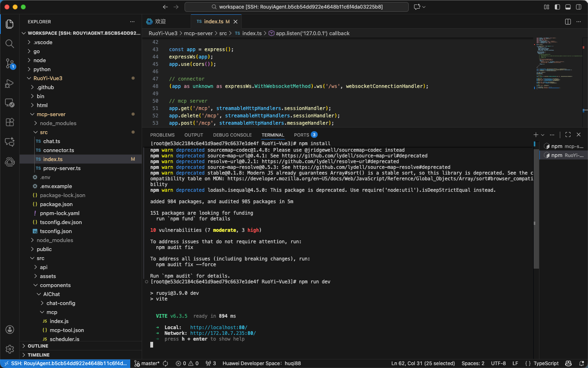The image size is (588, 368).
Task: Change indentation via Spaces: 2
Action: pos(473,364)
